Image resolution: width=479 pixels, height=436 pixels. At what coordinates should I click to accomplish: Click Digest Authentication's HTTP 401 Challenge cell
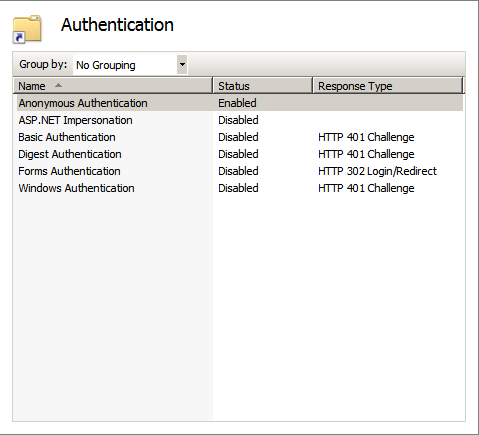(x=366, y=154)
